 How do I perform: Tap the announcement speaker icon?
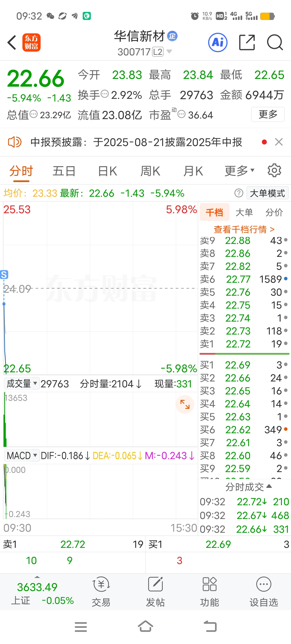[15, 142]
